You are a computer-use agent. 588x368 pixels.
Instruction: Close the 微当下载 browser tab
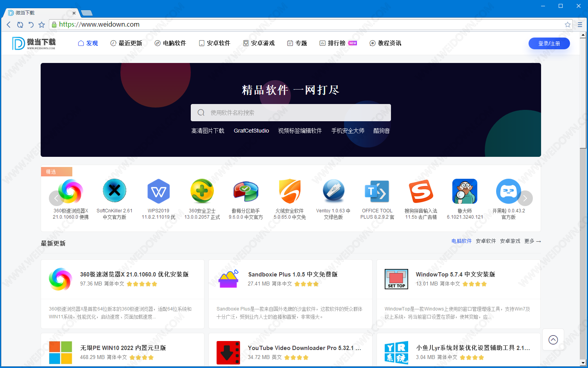tap(74, 13)
